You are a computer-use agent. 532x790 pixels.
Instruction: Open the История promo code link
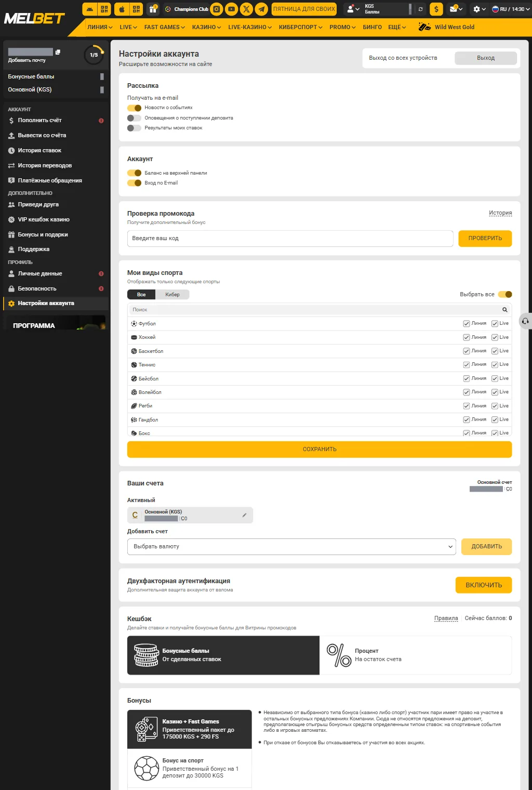pos(500,213)
